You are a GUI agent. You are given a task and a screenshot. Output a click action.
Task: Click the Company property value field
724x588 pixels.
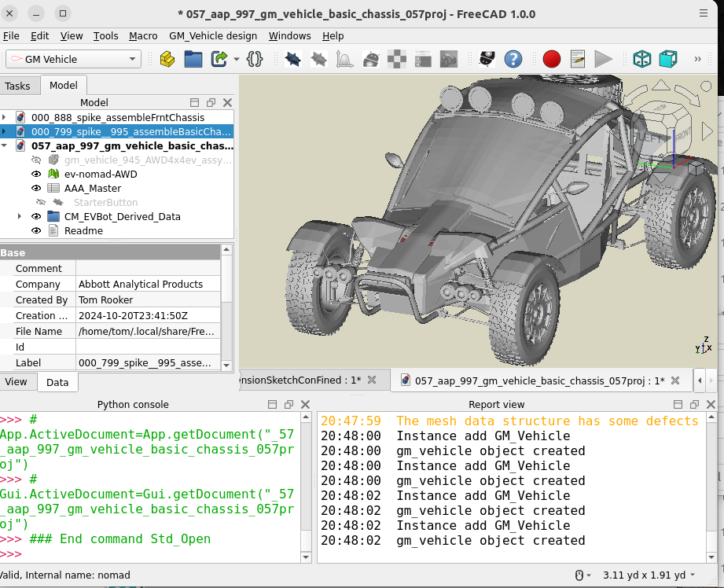[148, 284]
